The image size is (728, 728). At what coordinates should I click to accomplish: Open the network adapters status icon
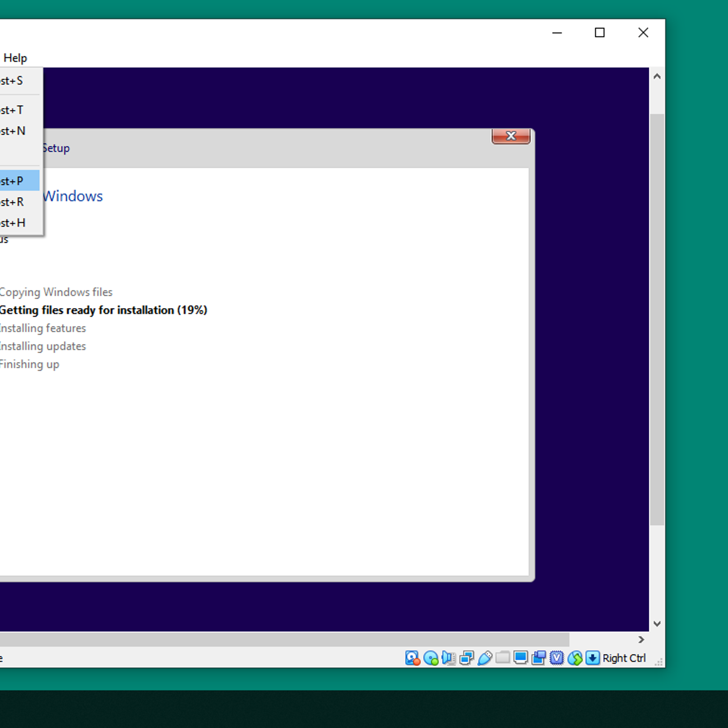[466, 658]
